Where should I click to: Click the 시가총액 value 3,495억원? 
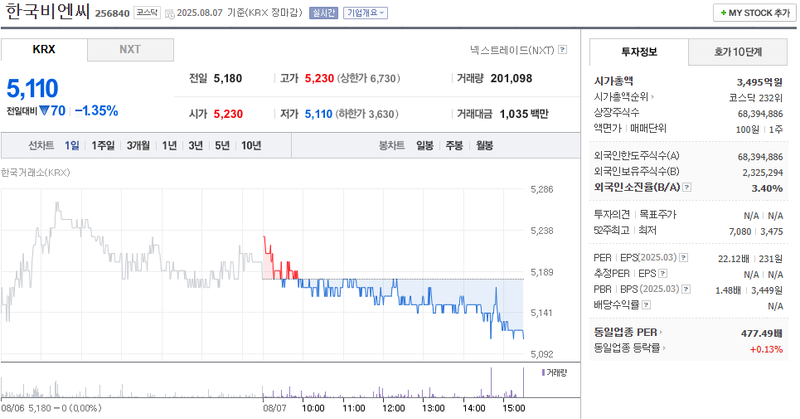[x=759, y=82]
